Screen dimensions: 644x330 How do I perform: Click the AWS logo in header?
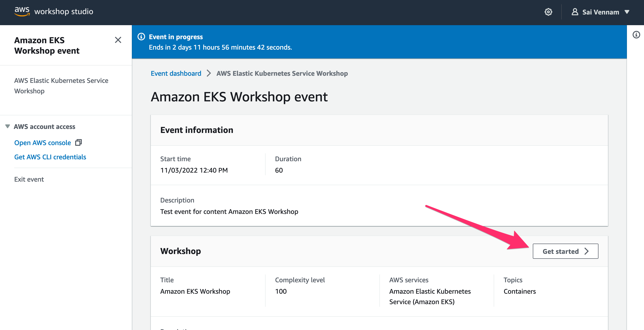[x=22, y=11]
